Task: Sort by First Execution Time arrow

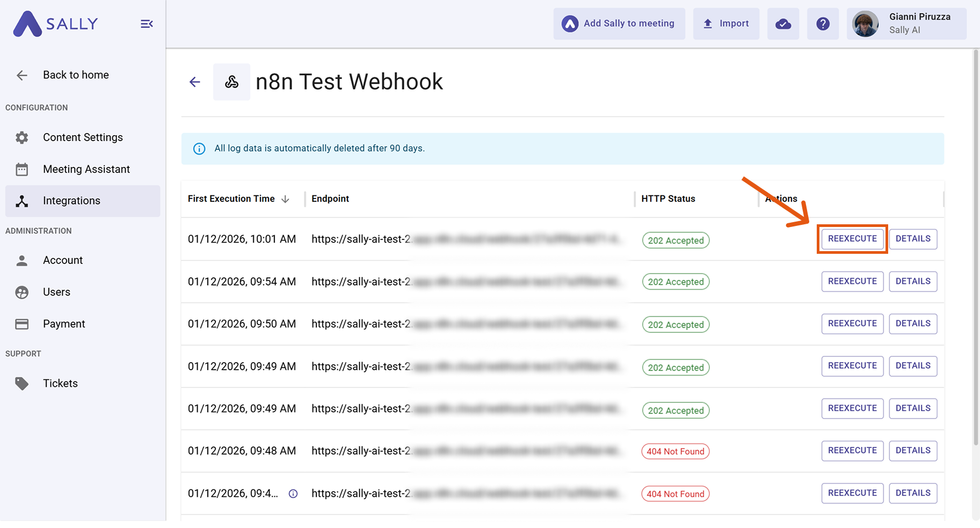Action: (286, 199)
